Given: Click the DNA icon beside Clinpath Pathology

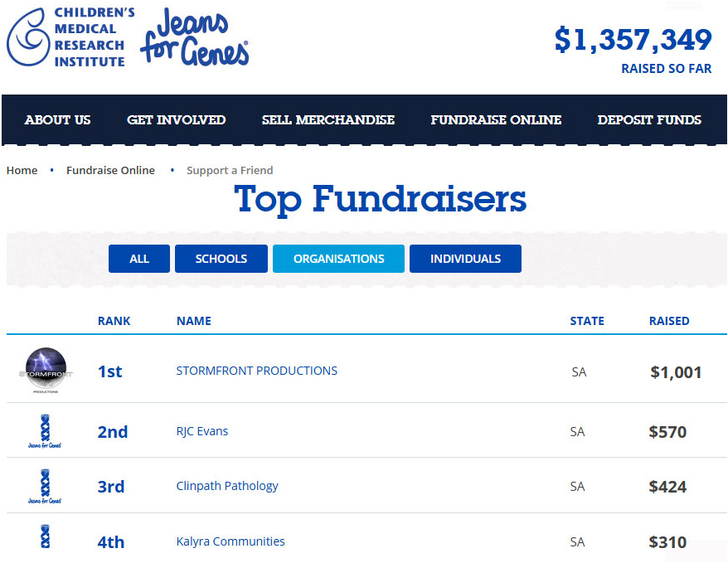Looking at the screenshot, I should click(x=45, y=487).
